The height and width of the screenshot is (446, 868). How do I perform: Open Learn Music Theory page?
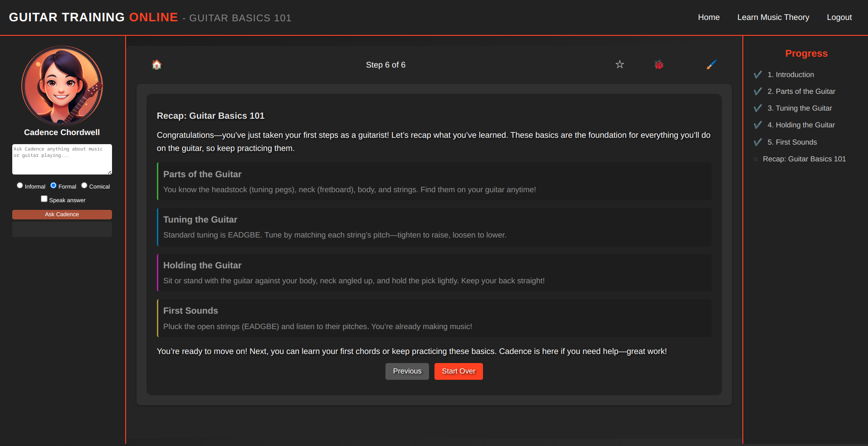coord(773,17)
